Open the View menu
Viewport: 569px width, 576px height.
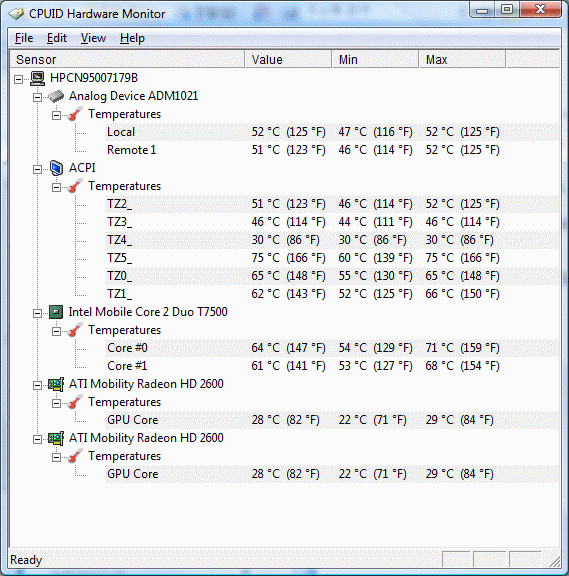click(x=93, y=38)
